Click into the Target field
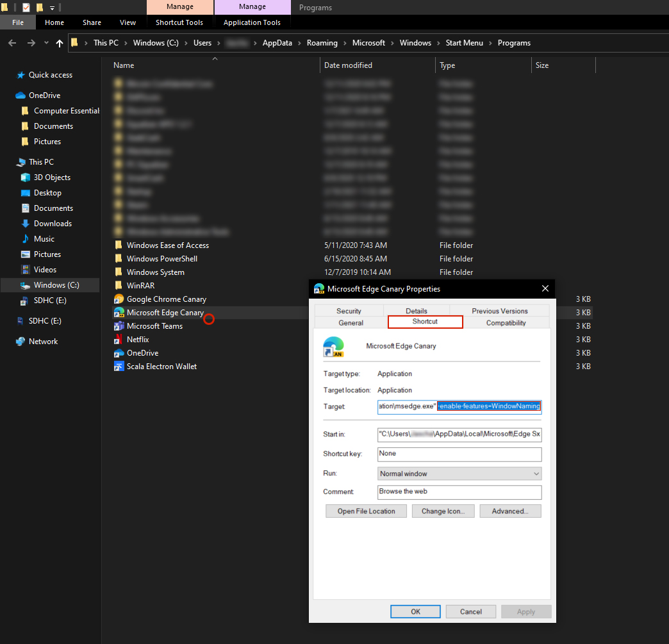The width and height of the screenshot is (669, 644). pos(459,406)
